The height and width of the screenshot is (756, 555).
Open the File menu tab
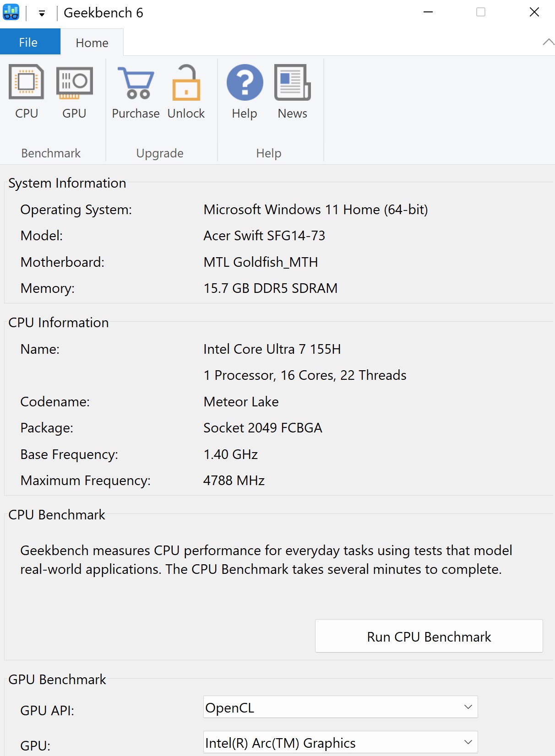tap(30, 42)
